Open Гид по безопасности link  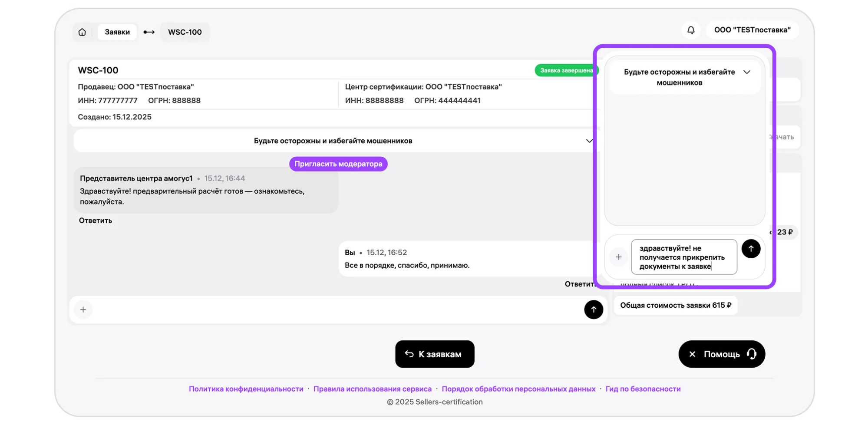(x=643, y=389)
